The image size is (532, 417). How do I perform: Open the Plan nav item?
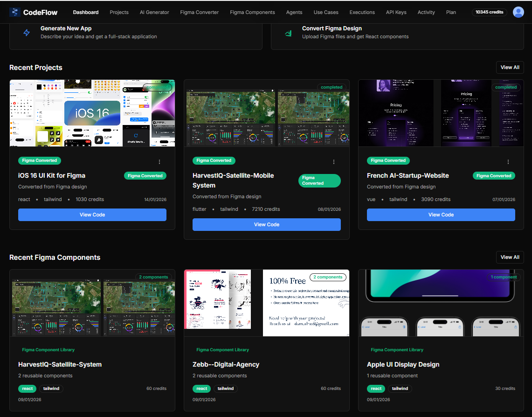coord(451,12)
